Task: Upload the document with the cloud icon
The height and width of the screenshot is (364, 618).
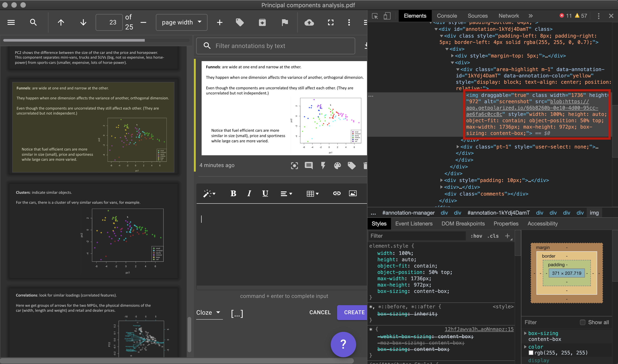Action: [309, 22]
